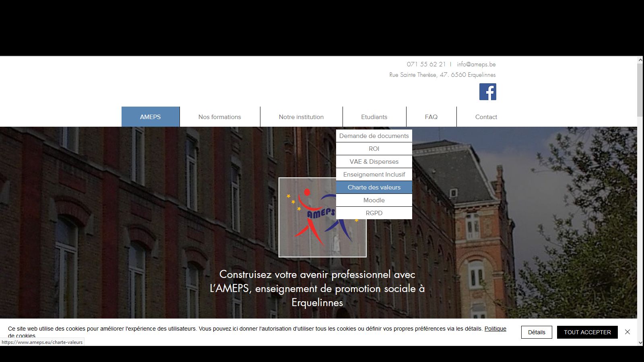Screen dimensions: 644x362
Task: Click the Détails cookie button
Action: tap(537, 332)
